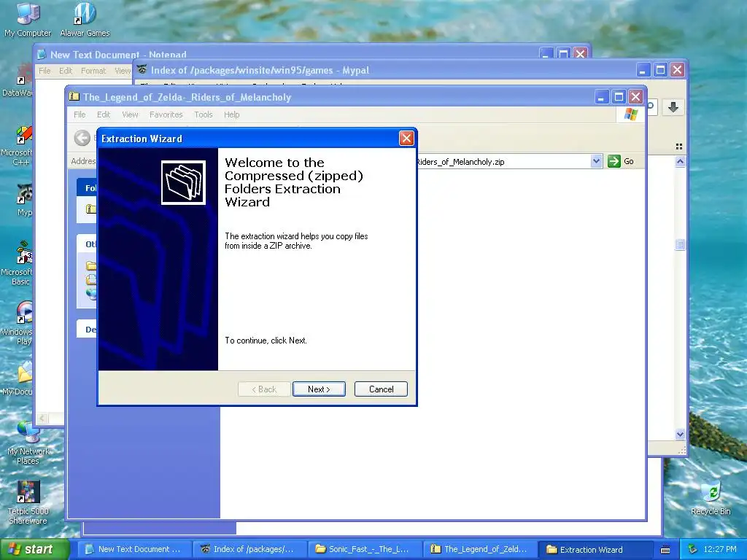Viewport: 747px width, 560px height.
Task: Click the stacked folders wizard image
Action: [x=183, y=183]
